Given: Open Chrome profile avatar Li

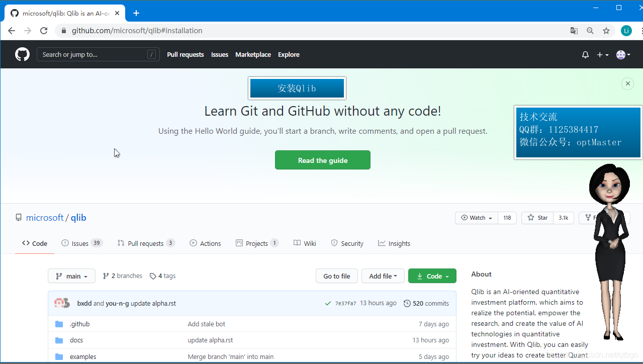Looking at the screenshot, I should [626, 31].
